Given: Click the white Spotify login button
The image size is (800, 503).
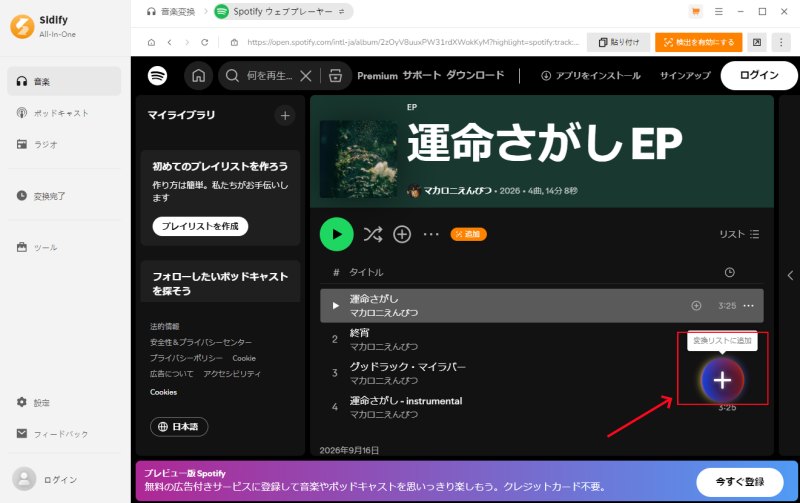Looking at the screenshot, I should pos(759,76).
